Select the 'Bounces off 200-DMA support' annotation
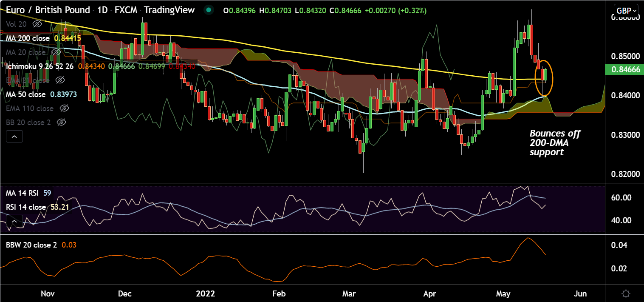644x302 pixels. click(555, 143)
